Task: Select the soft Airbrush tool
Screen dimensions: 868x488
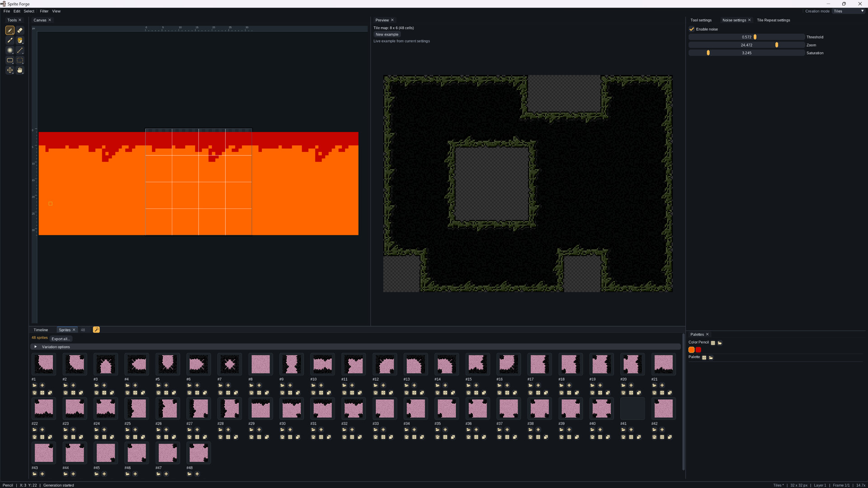Action: click(10, 50)
